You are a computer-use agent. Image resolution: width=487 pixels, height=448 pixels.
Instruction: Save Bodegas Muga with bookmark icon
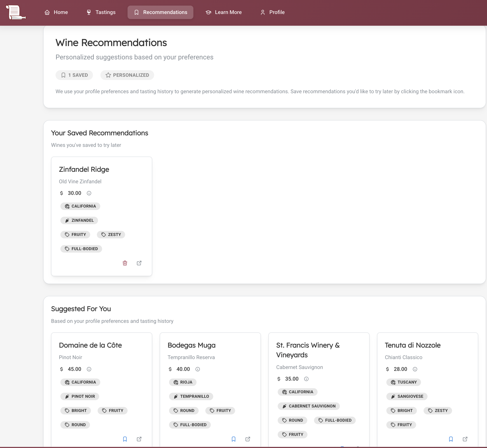(233, 439)
